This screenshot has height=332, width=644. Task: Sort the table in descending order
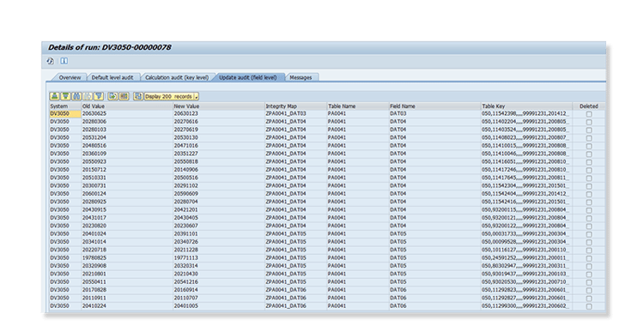[x=65, y=96]
